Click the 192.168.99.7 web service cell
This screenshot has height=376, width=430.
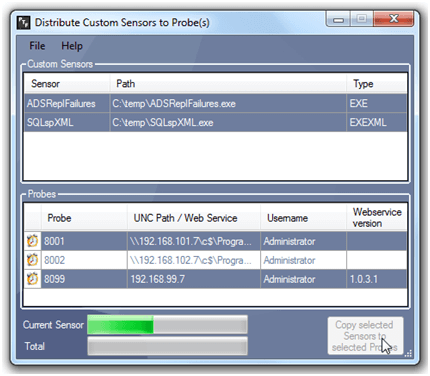pos(194,279)
